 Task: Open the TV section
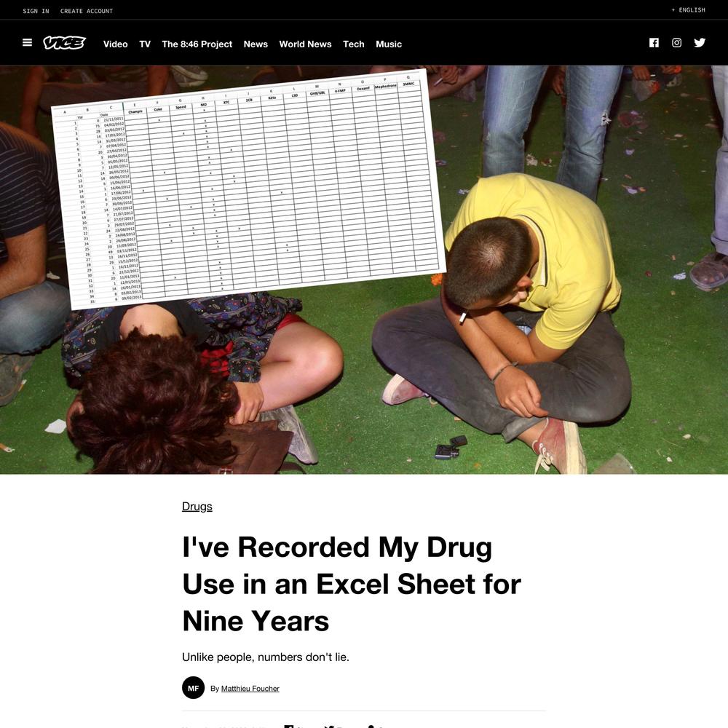[145, 44]
